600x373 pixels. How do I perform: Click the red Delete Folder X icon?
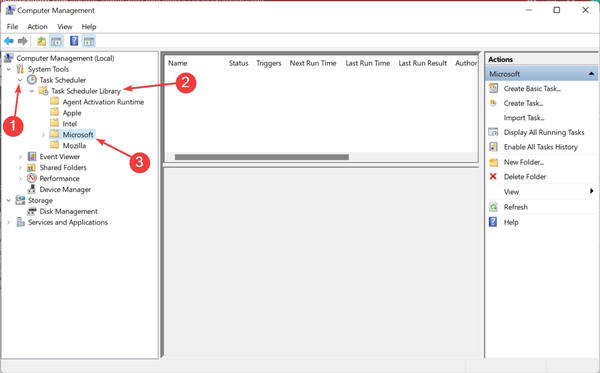[x=493, y=176]
